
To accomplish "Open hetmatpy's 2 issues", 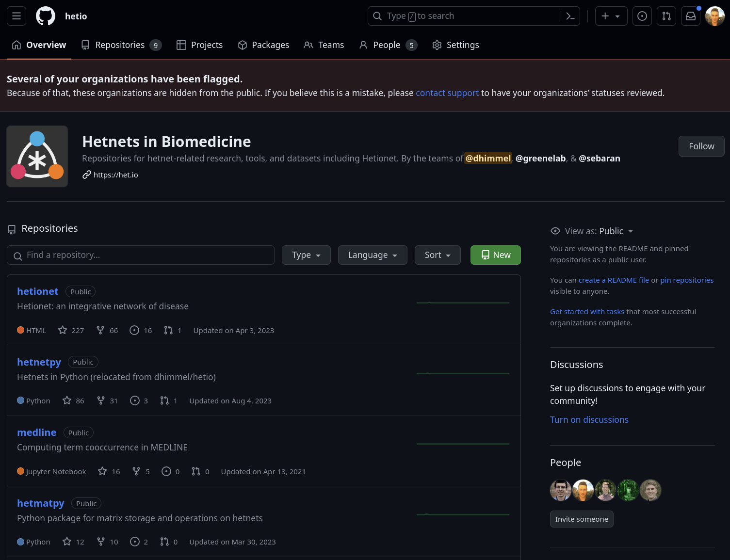I will point(139,542).
